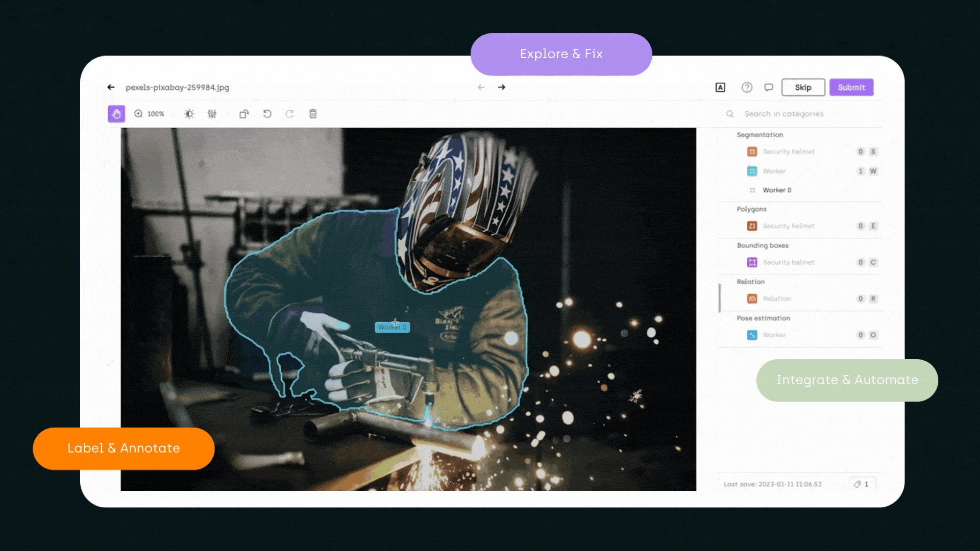
Task: Go to the next image arrow
Action: [x=502, y=87]
